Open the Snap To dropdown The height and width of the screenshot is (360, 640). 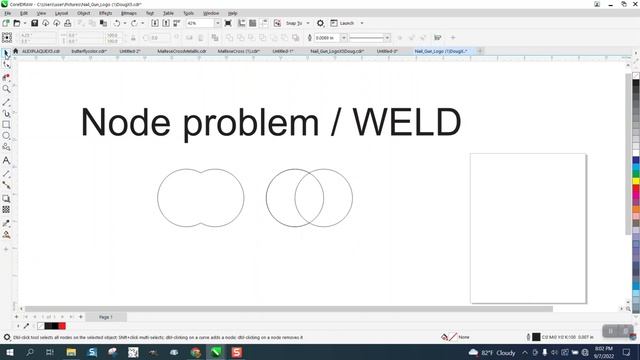tap(308, 23)
